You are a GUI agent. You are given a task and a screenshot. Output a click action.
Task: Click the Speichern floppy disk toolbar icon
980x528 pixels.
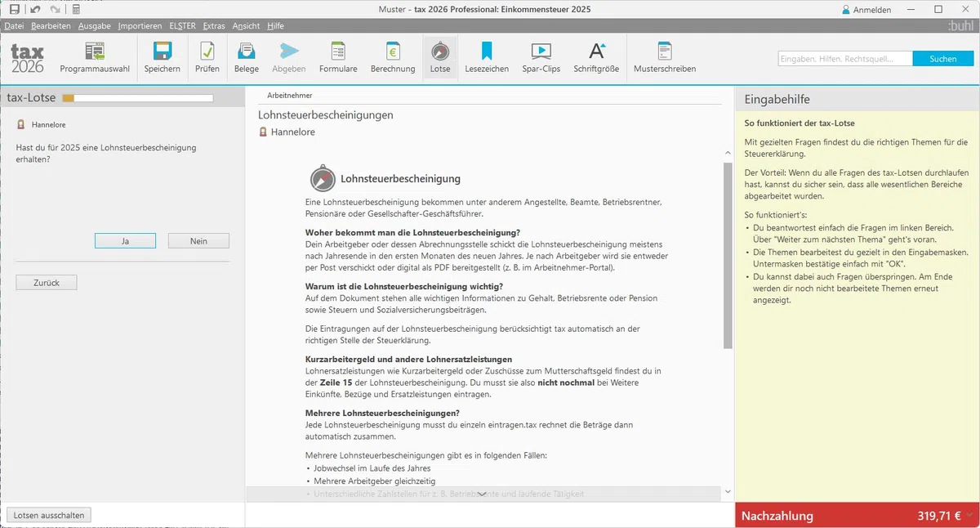coord(163,51)
